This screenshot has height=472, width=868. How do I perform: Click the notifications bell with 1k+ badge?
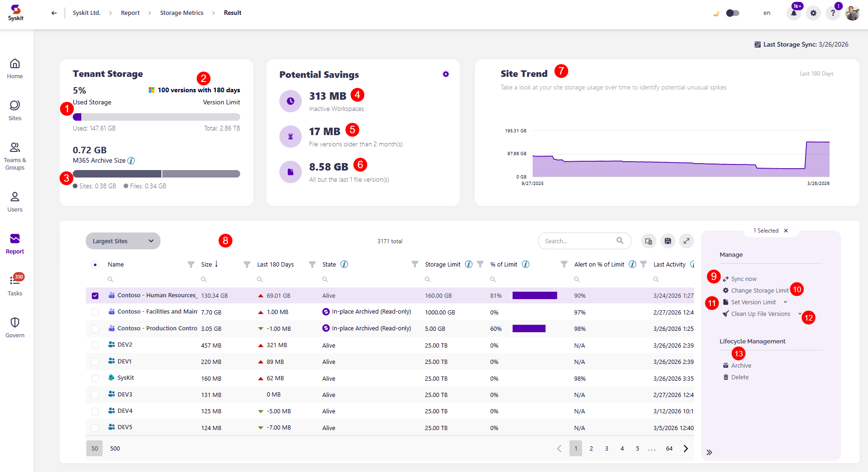point(793,13)
